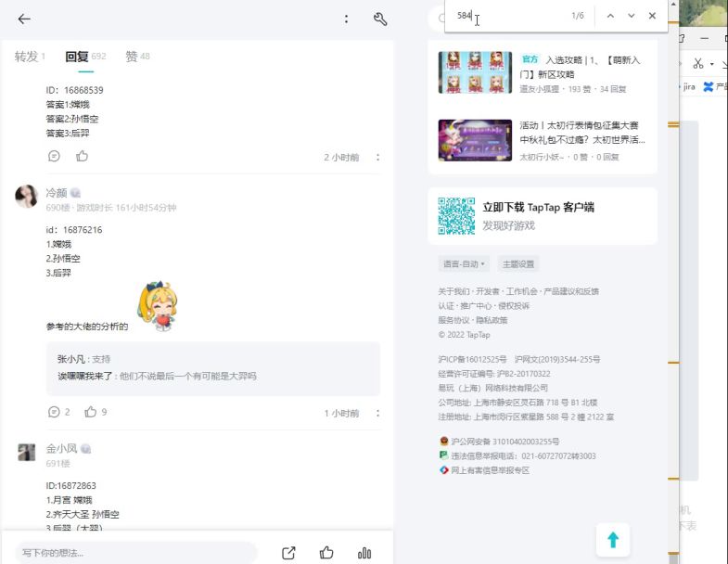Go to previous find-in-page result
This screenshot has height=564, width=728.
coord(609,16)
